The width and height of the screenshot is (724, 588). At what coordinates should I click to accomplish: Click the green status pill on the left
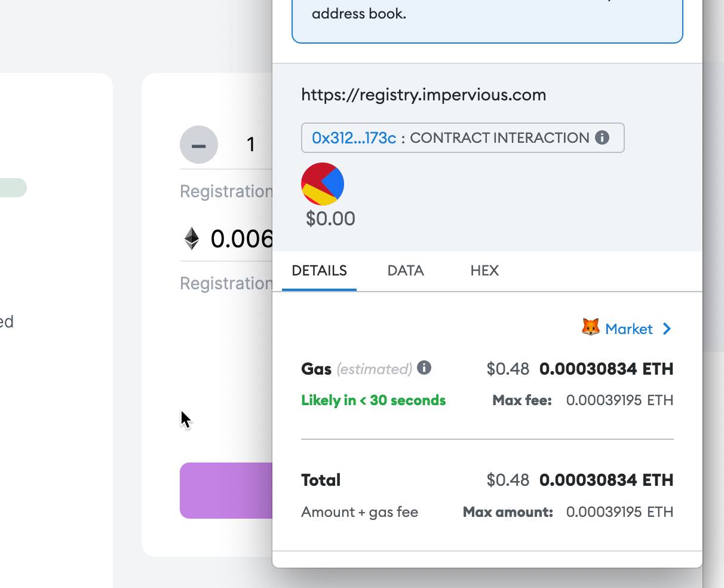[13, 188]
